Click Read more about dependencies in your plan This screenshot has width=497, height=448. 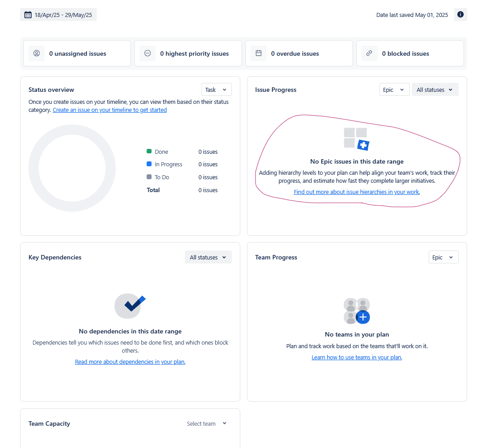(130, 362)
